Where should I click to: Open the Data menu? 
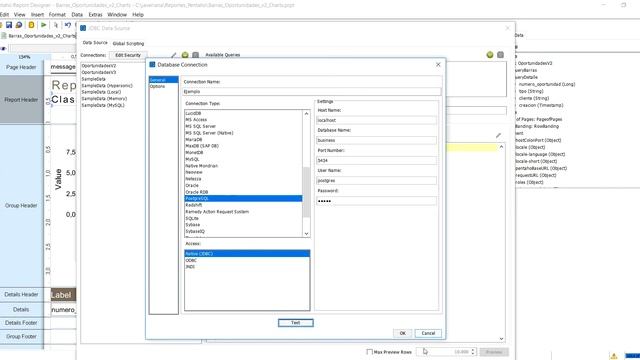tap(77, 15)
